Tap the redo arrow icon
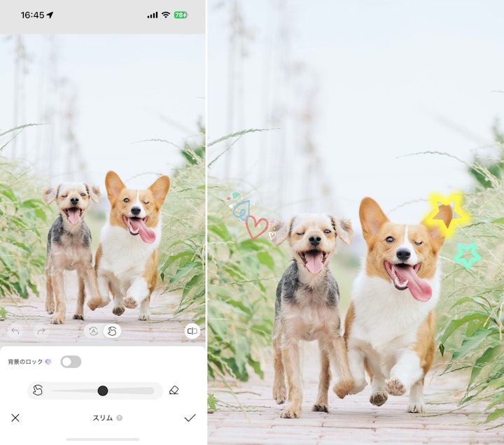This screenshot has width=504, height=445. [x=41, y=331]
